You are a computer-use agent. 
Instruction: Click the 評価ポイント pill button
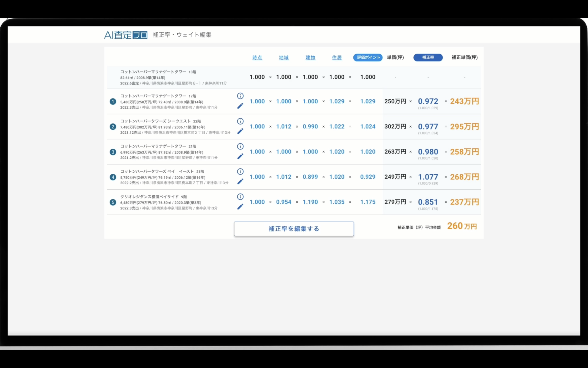pos(368,57)
